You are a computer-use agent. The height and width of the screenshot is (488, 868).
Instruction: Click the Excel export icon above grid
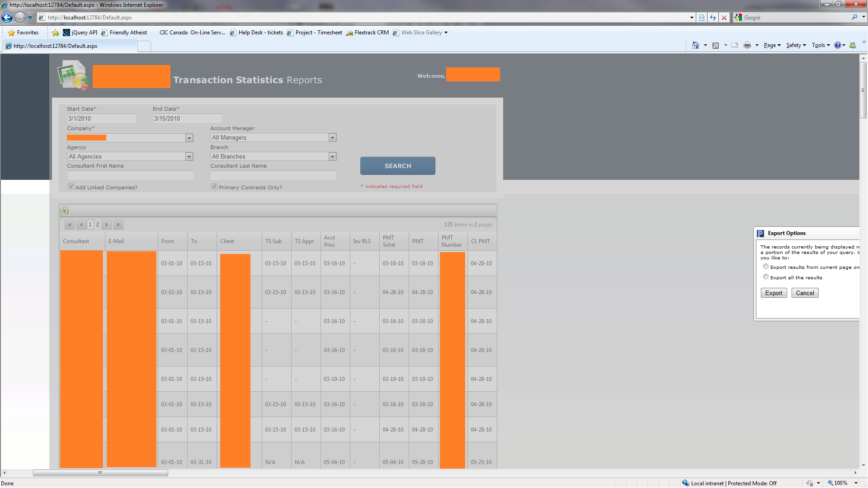tap(65, 211)
